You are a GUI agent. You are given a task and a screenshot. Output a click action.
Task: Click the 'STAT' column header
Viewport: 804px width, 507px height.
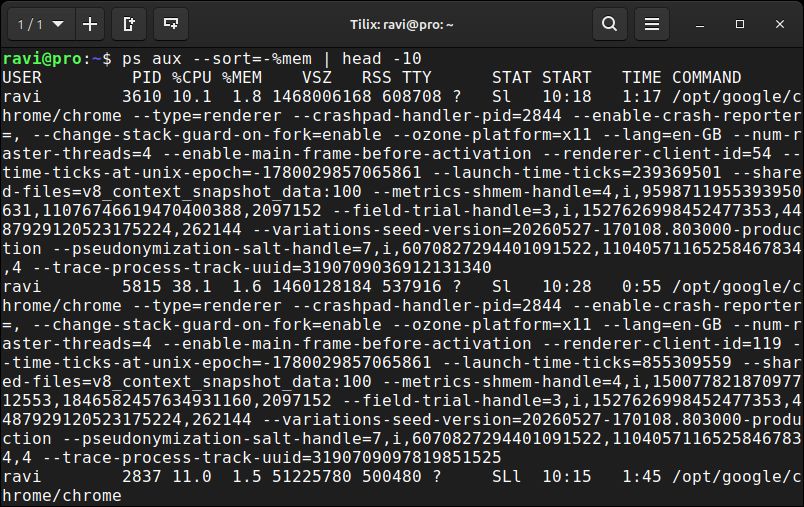tap(512, 78)
